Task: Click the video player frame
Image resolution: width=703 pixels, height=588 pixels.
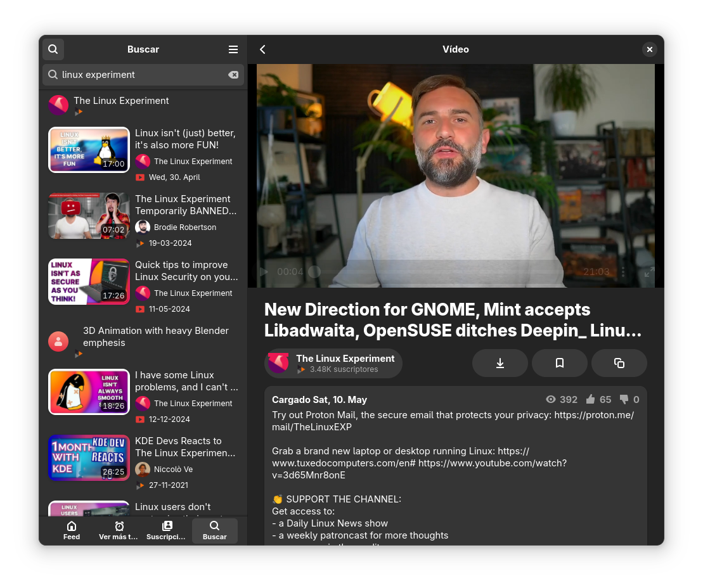Action: pyautogui.click(x=456, y=176)
